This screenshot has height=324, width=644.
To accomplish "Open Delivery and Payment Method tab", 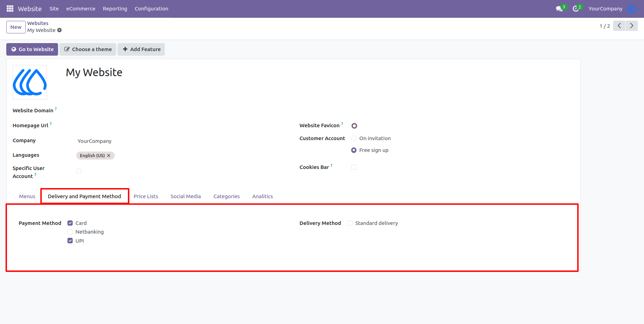I will [x=84, y=196].
